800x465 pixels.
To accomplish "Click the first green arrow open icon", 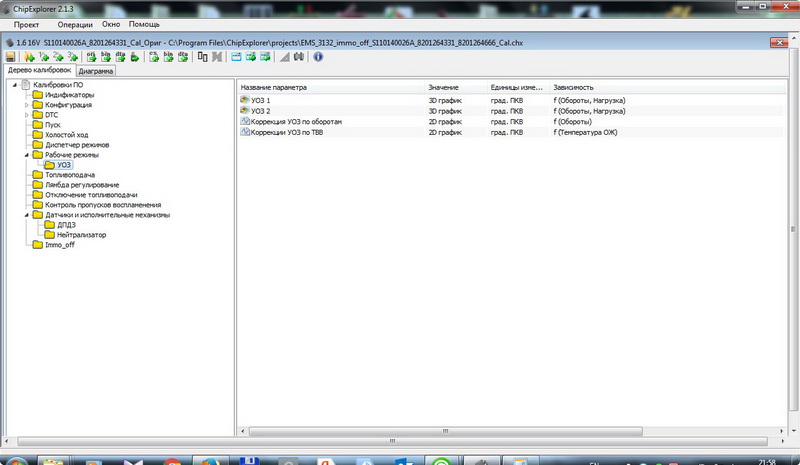I will tap(29, 57).
